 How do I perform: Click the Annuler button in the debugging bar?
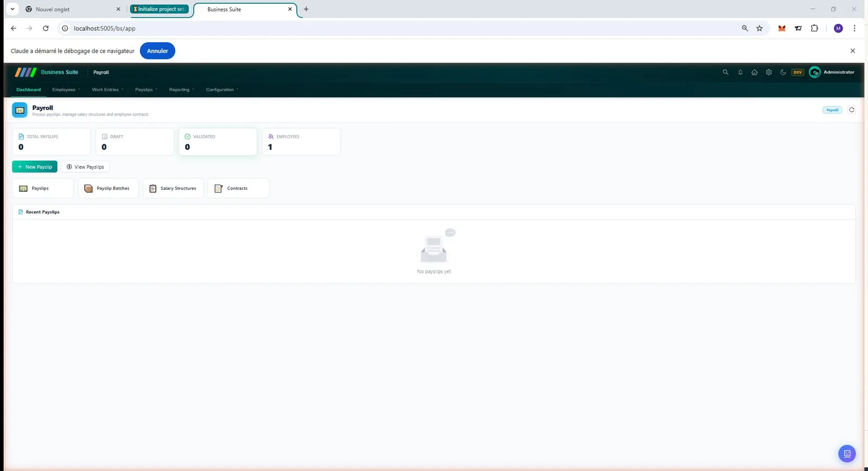[x=157, y=51]
